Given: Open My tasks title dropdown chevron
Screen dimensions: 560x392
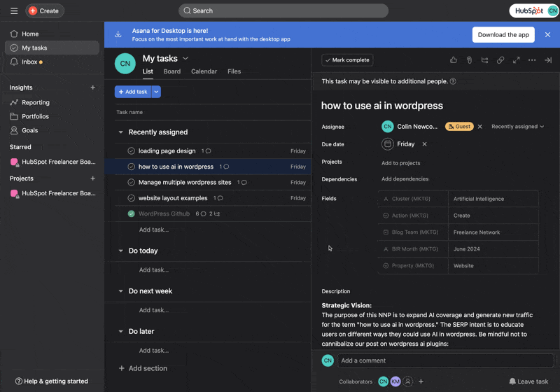Looking at the screenshot, I should (x=185, y=58).
